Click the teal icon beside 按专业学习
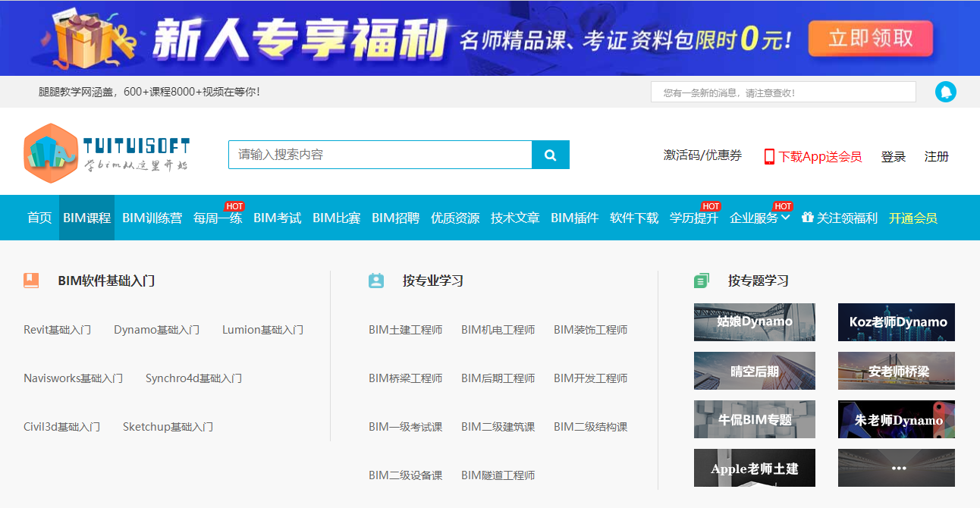 pos(376,281)
